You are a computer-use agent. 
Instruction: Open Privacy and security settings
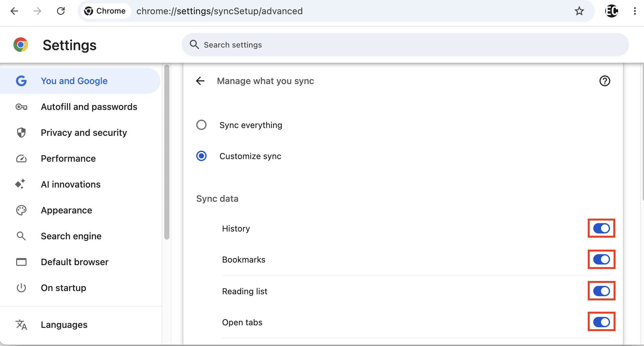[80, 133]
